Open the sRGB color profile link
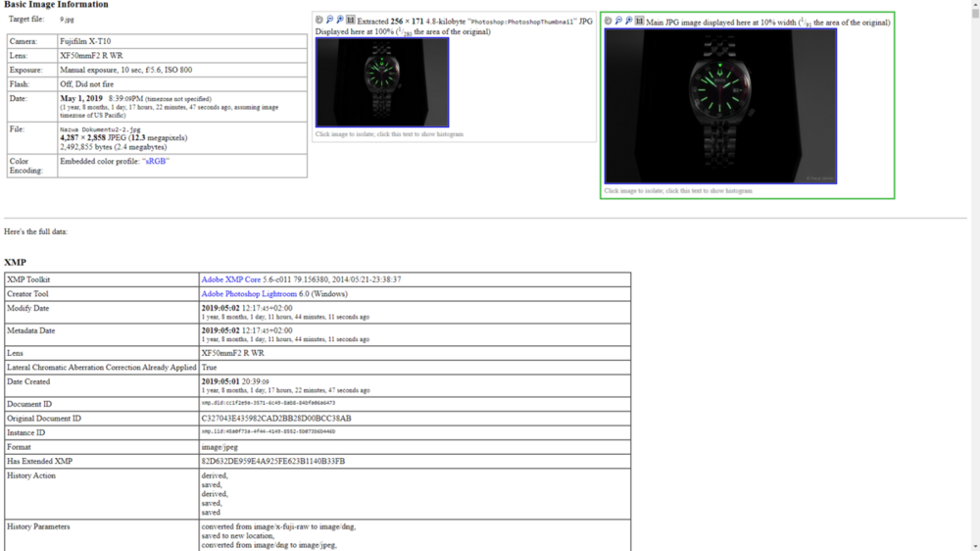980x551 pixels. coord(156,162)
